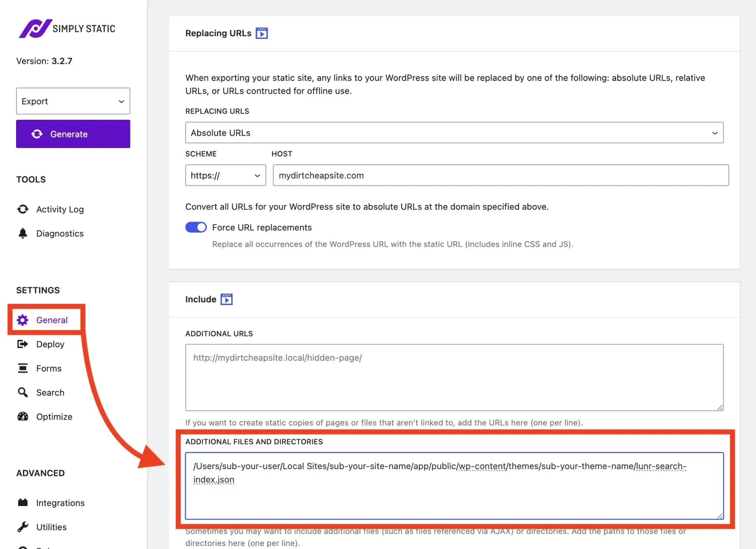Click the Diagnostics bell icon
Viewport: 756px width, 549px height.
coord(23,233)
